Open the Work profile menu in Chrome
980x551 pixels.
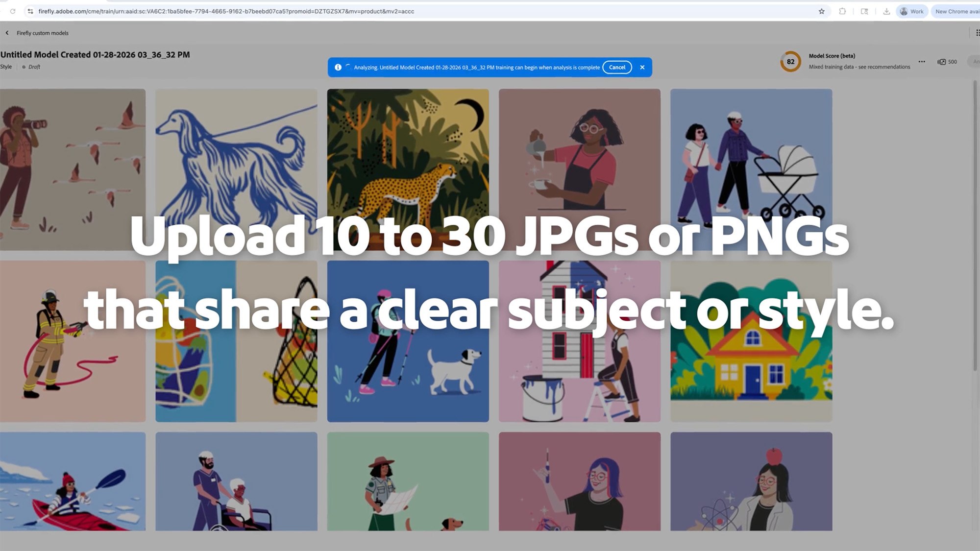pyautogui.click(x=912, y=11)
